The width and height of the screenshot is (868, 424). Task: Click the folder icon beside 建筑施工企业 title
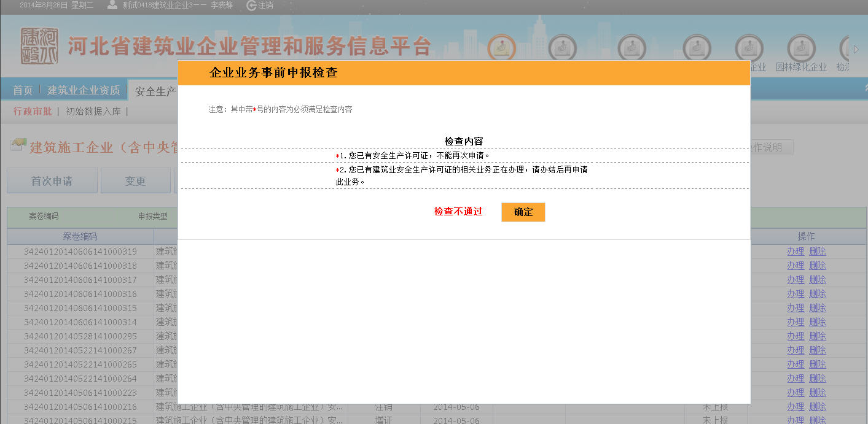(18, 145)
